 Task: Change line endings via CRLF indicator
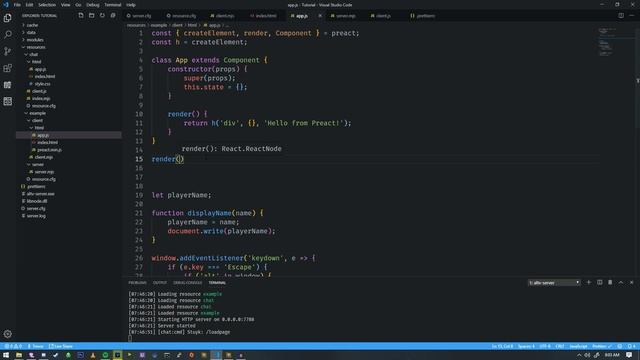(560, 346)
